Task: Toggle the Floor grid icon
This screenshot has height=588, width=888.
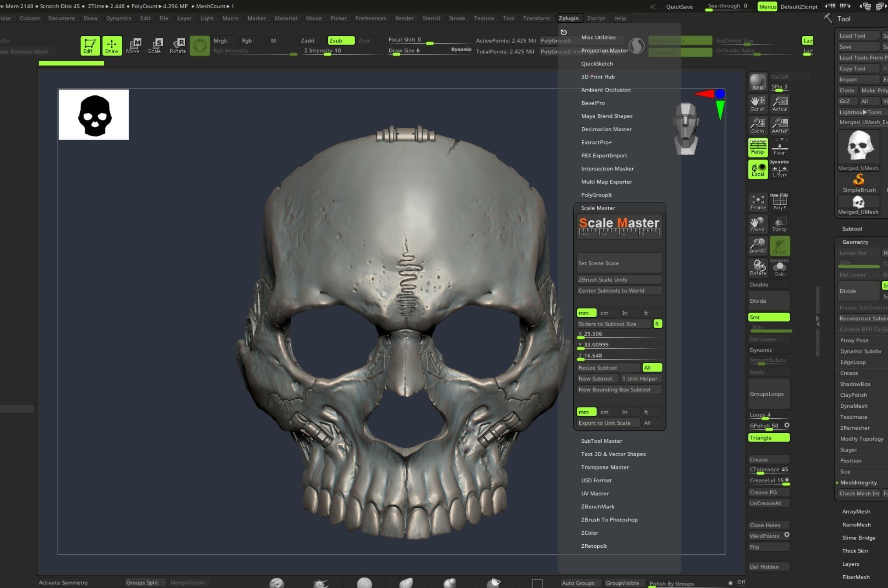Action: (780, 147)
